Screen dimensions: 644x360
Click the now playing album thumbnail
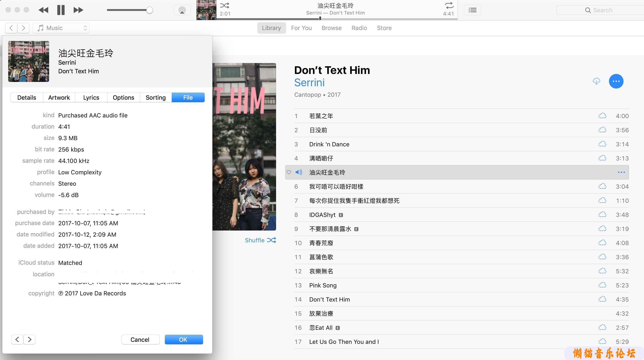click(x=206, y=10)
